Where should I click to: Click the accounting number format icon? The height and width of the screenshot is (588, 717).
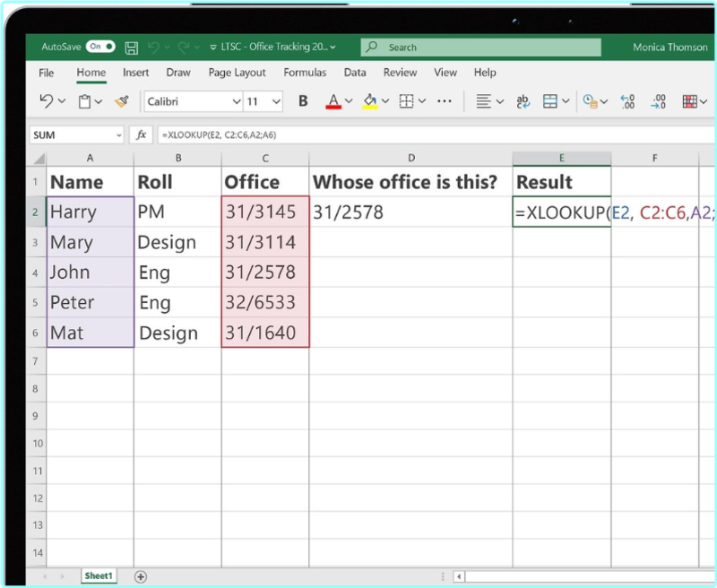[x=591, y=101]
